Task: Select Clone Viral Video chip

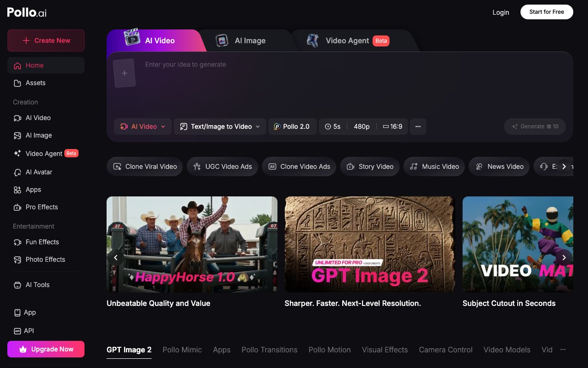Action: coord(145,167)
